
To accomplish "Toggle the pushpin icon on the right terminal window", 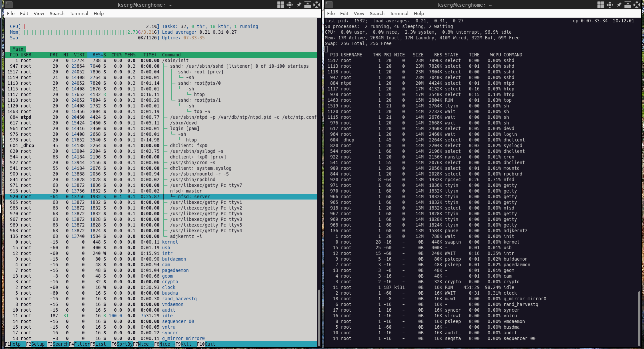I will 619,5.
